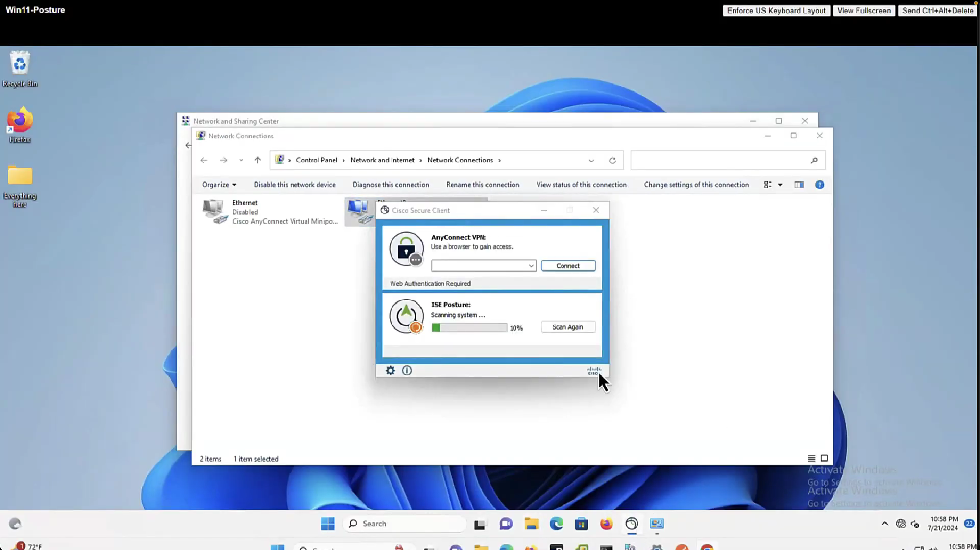980x550 pixels.
Task: Click the ISE Posture status icon
Action: 406,316
